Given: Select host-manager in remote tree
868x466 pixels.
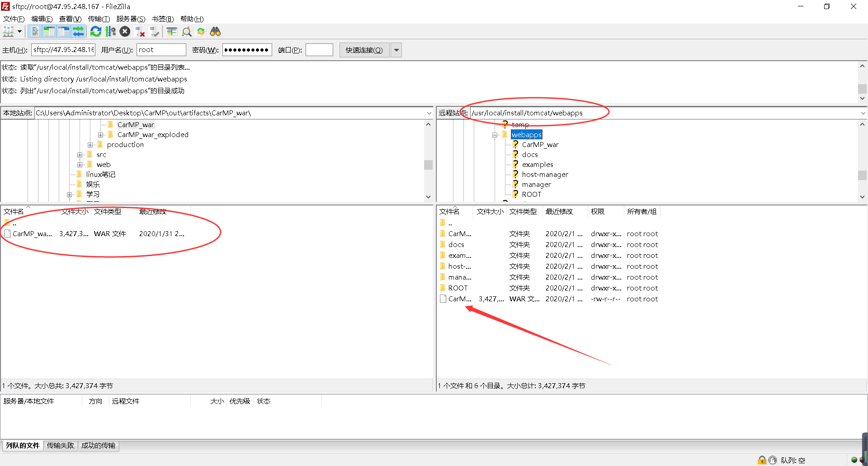Looking at the screenshot, I should point(545,175).
